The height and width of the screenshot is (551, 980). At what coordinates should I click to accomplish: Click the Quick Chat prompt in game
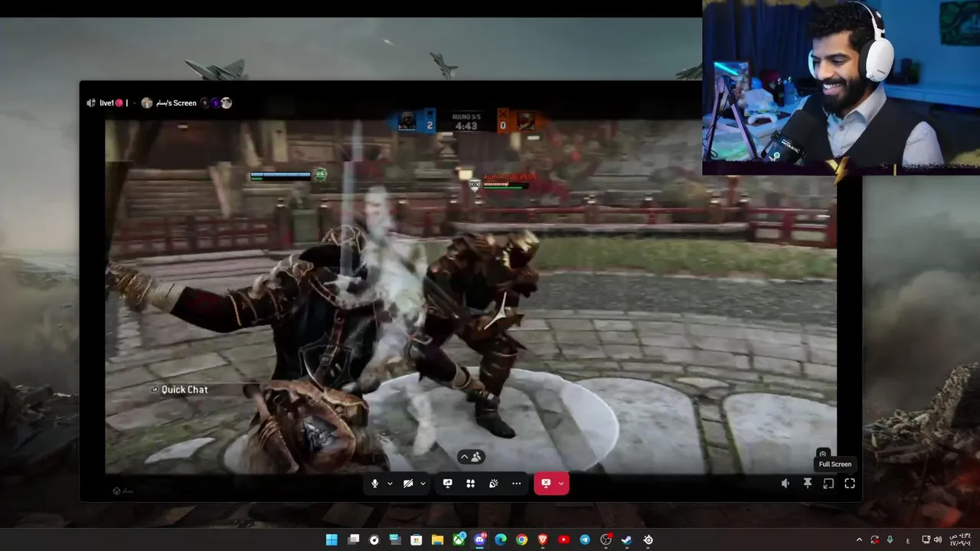point(185,390)
